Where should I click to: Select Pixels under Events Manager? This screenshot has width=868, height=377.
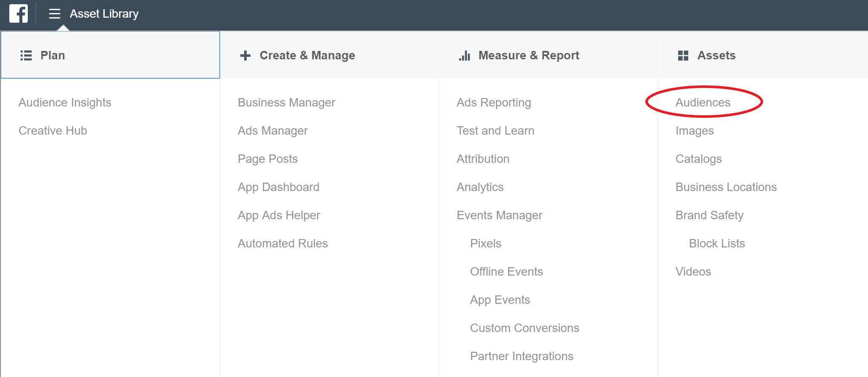485,244
